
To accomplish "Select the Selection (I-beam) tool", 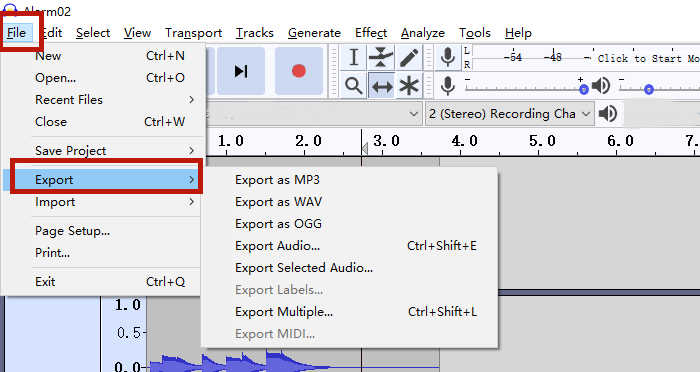I will [x=354, y=58].
